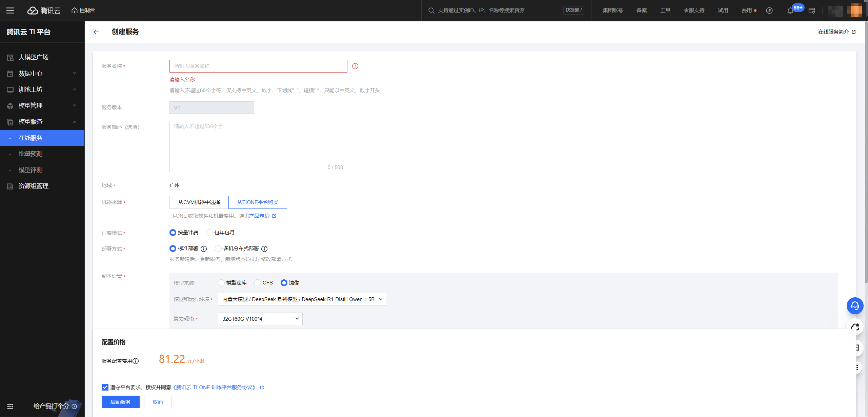This screenshot has width=868, height=417.
Task: Open the 产品定价 link
Action: coord(259,216)
